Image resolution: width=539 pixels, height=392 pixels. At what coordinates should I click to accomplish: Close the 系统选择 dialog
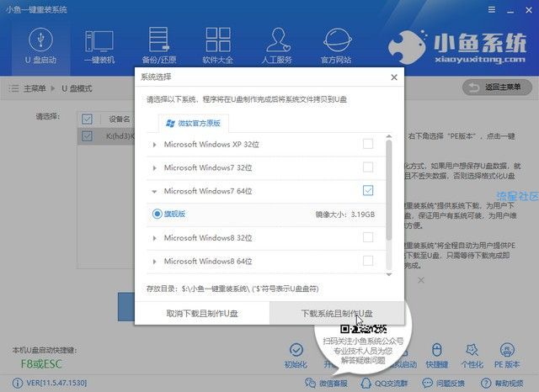click(394, 77)
